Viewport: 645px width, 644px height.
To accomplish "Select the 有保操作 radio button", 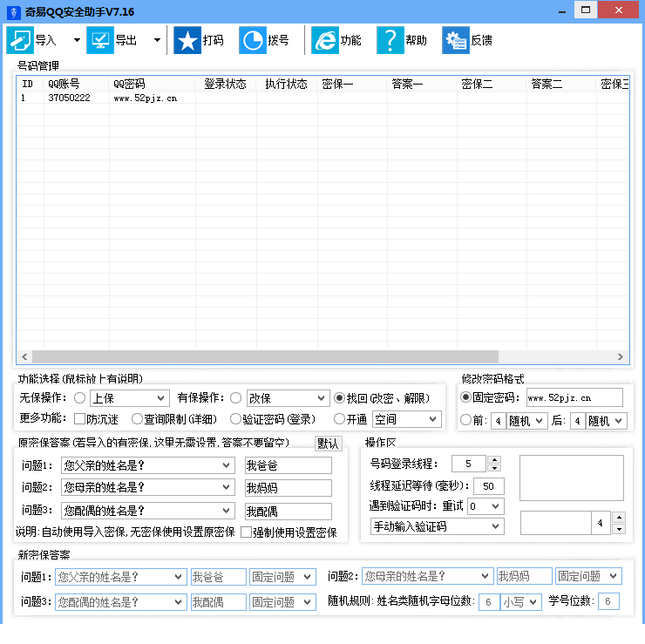I will pyautogui.click(x=235, y=397).
